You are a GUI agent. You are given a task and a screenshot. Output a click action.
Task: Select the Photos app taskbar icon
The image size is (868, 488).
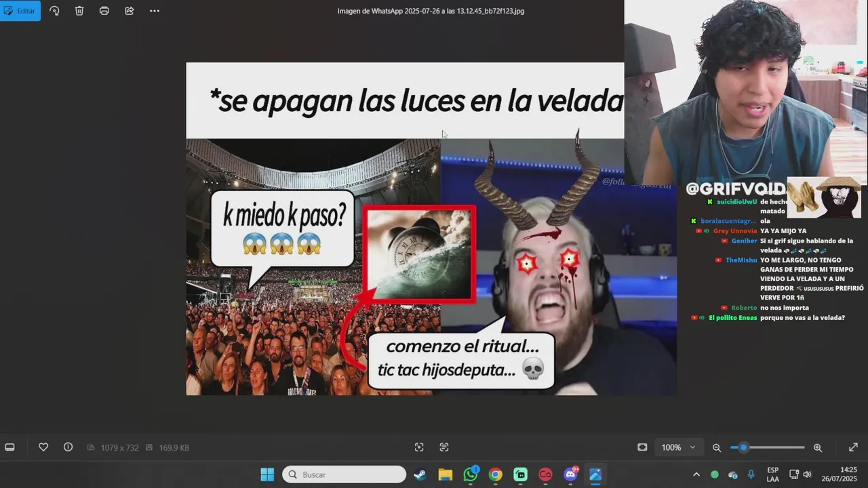coord(595,474)
